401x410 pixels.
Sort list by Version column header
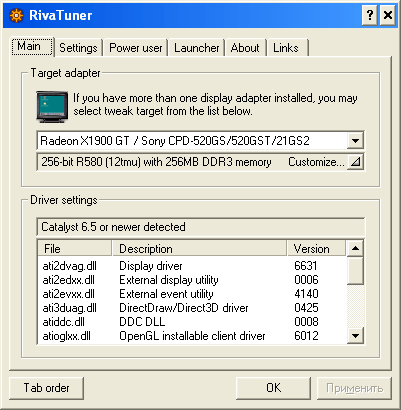coord(316,249)
